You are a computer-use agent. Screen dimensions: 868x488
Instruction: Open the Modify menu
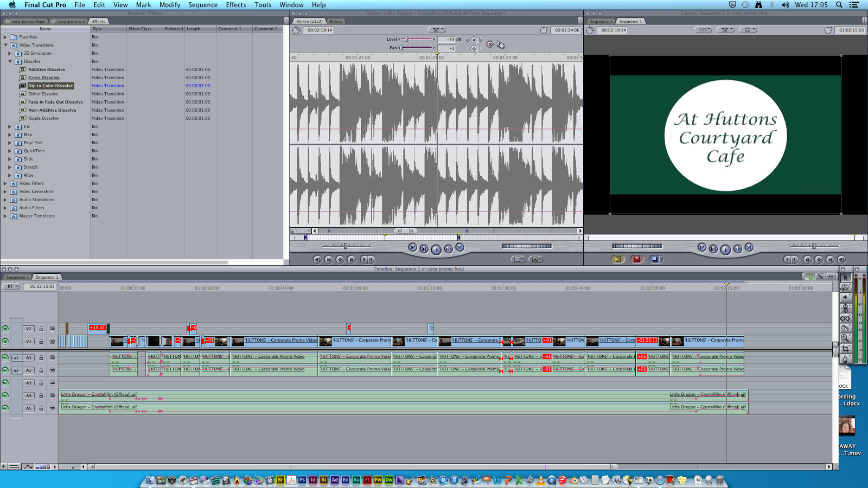click(x=170, y=5)
